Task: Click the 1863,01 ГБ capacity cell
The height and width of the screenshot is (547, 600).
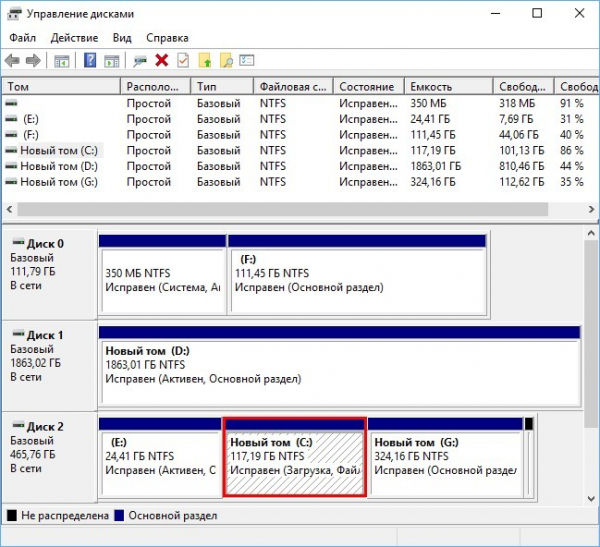Action: click(435, 166)
